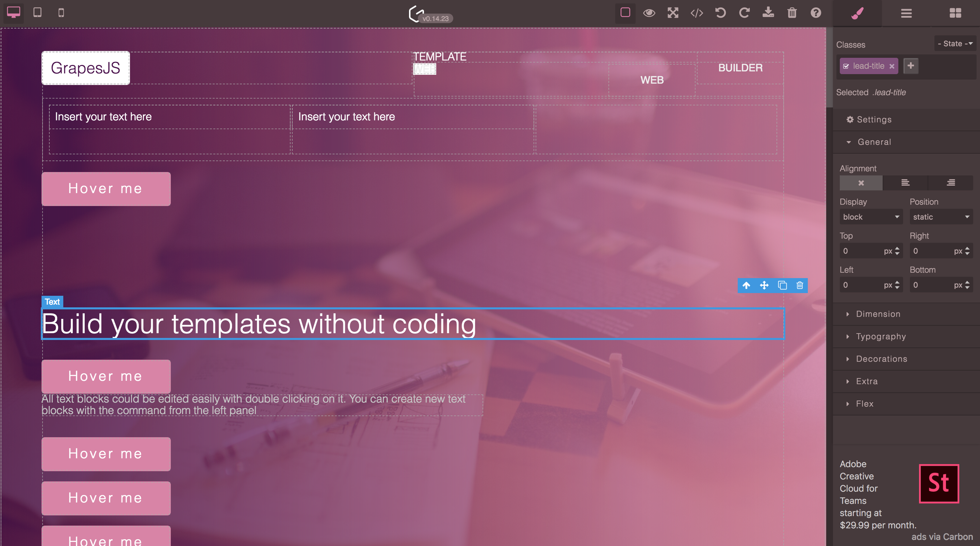Toggle preview mode eye icon
The height and width of the screenshot is (546, 980).
pos(649,13)
